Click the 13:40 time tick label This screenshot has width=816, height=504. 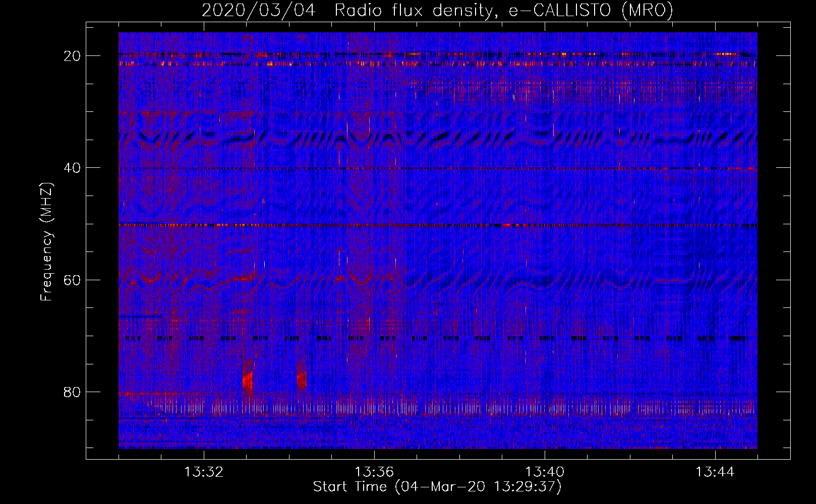coord(545,472)
